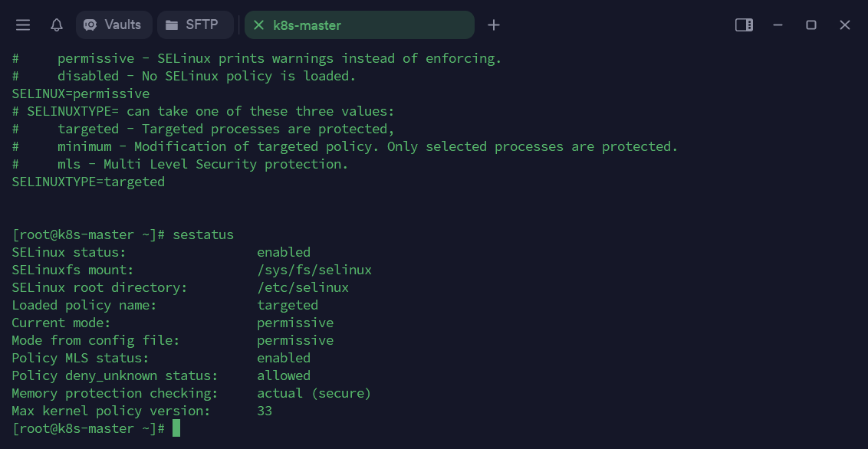
Task: Click the Vaults icon in the tab bar
Action: tap(90, 25)
